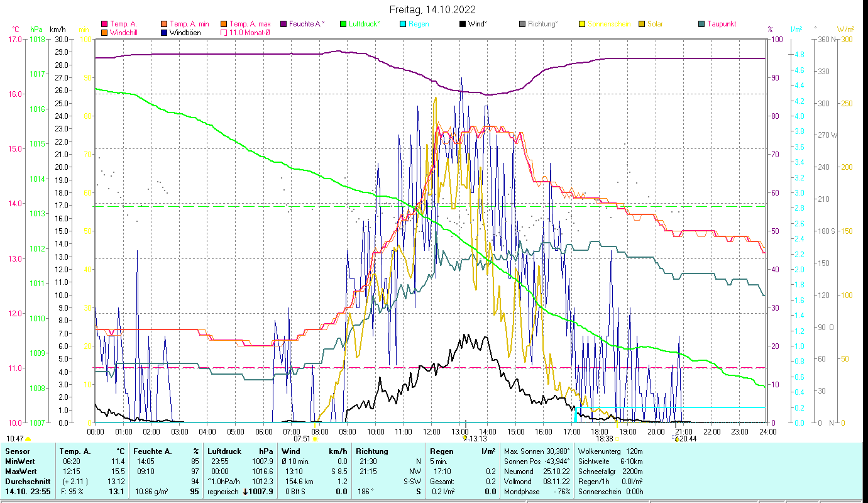Click the cyan Regen legend swatch
Viewport: 868px width, 503px height.
(x=403, y=24)
